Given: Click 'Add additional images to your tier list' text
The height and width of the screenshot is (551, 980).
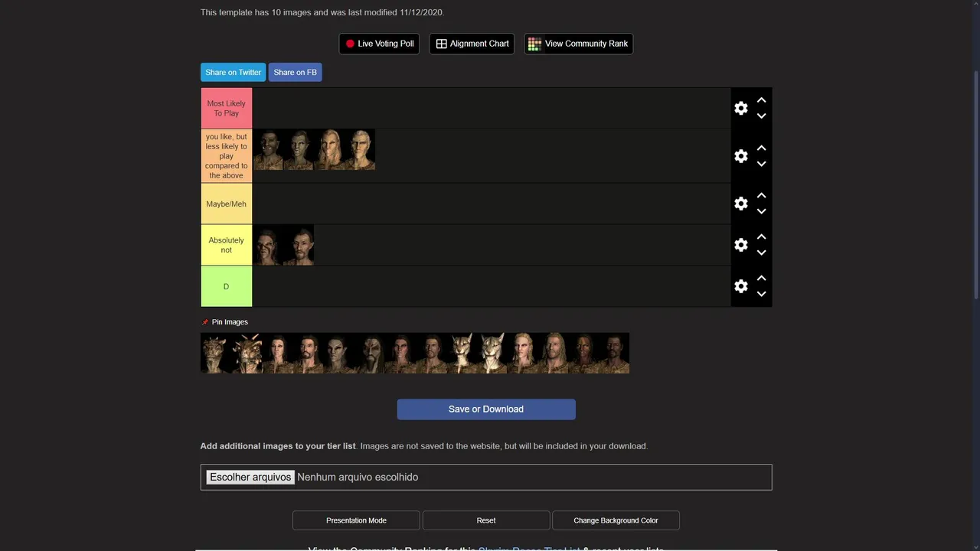Looking at the screenshot, I should 278,446.
